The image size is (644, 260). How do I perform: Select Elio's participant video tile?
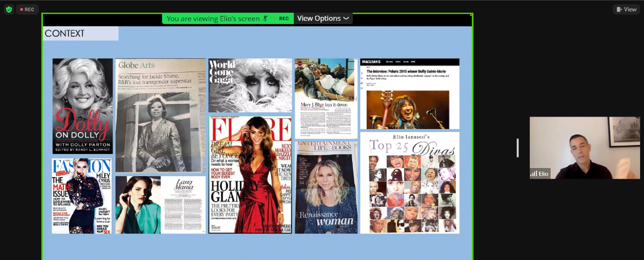tap(584, 148)
